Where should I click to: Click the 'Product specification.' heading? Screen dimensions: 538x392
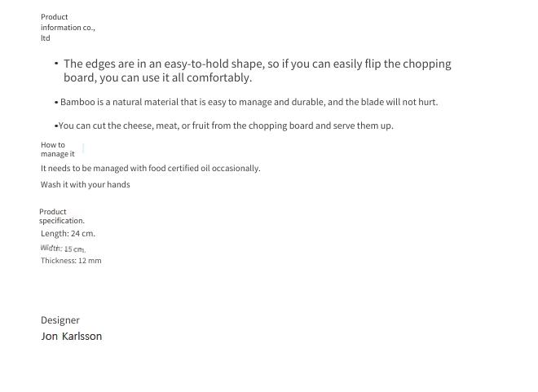click(x=62, y=216)
